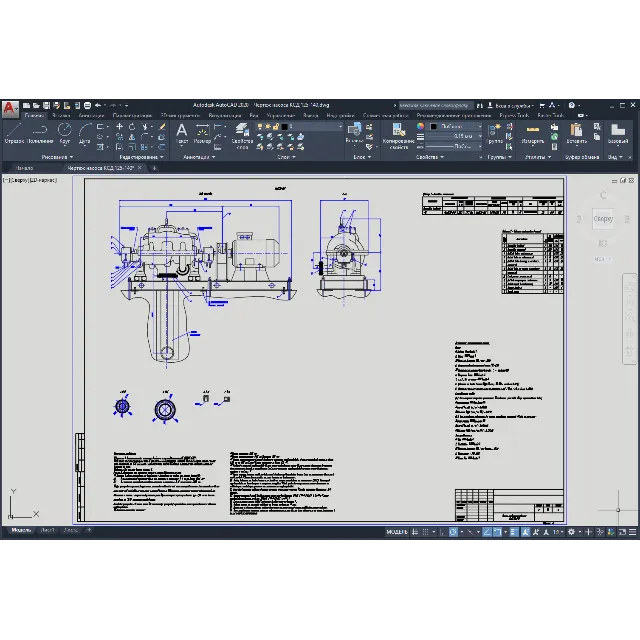Image resolution: width=640 pixels, height=640 pixels.
Task: Click the Copy objects tool icon
Action: click(x=119, y=137)
